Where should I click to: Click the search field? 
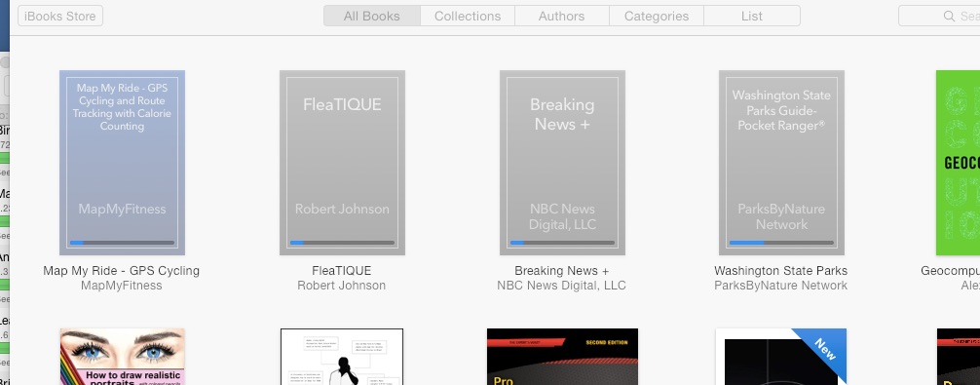point(939,16)
